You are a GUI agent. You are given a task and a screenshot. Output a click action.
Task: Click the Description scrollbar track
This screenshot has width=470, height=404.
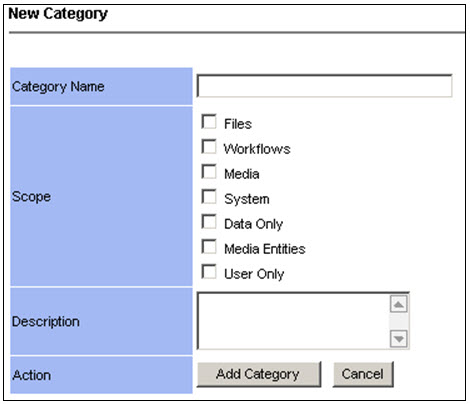coord(399,321)
